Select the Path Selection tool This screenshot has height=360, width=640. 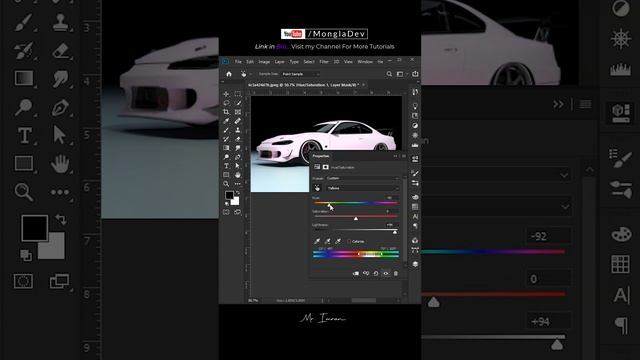coord(238,166)
